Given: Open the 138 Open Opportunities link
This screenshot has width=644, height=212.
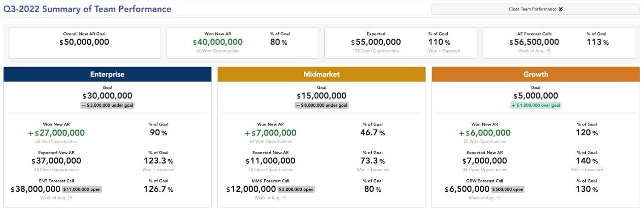Looking at the screenshot, I should (376, 51).
